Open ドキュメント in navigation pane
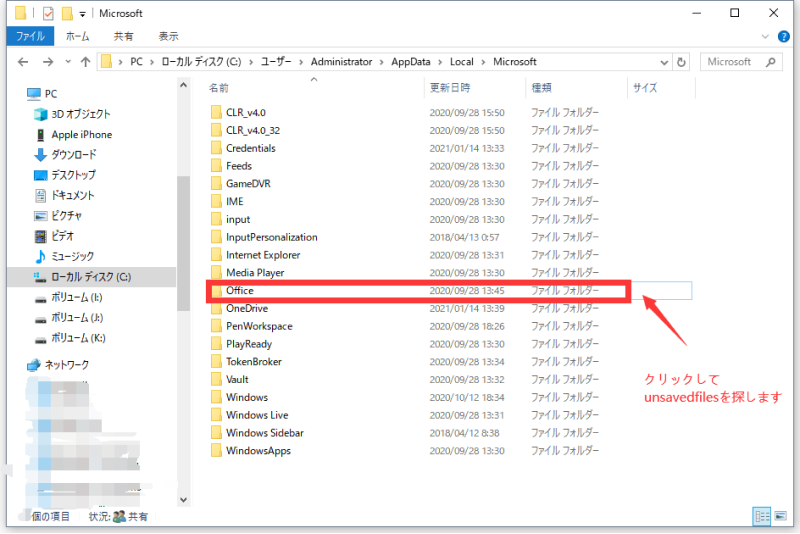 click(x=64, y=195)
